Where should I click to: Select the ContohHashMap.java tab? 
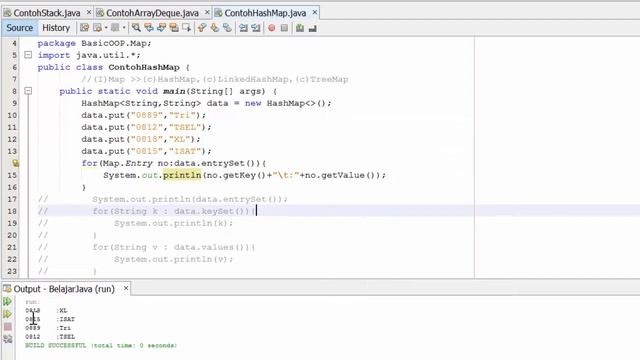click(x=265, y=13)
